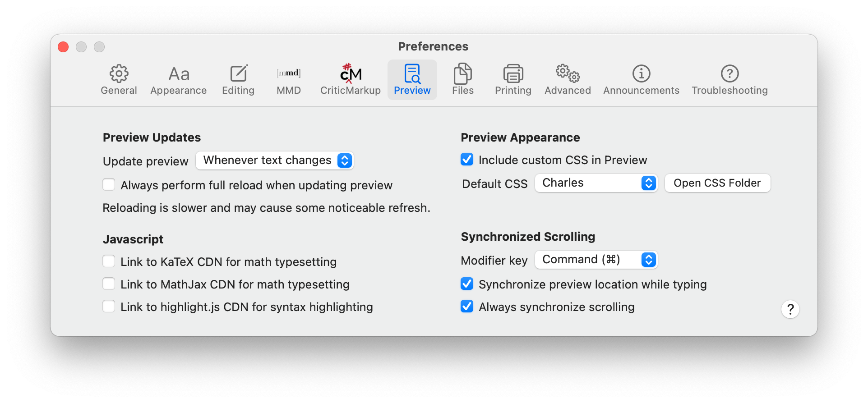Uncheck Include custom CSS in Preview

click(467, 160)
